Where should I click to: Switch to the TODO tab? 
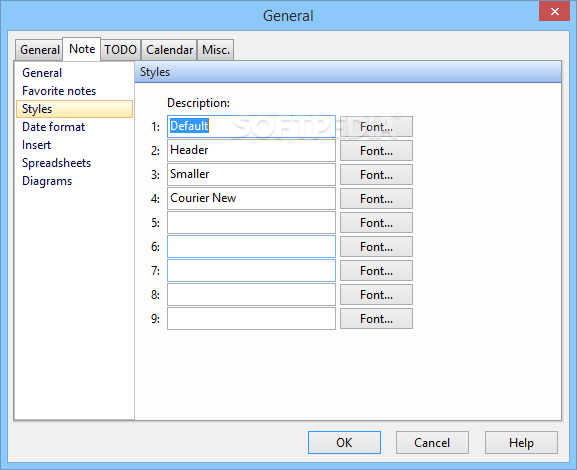click(121, 50)
